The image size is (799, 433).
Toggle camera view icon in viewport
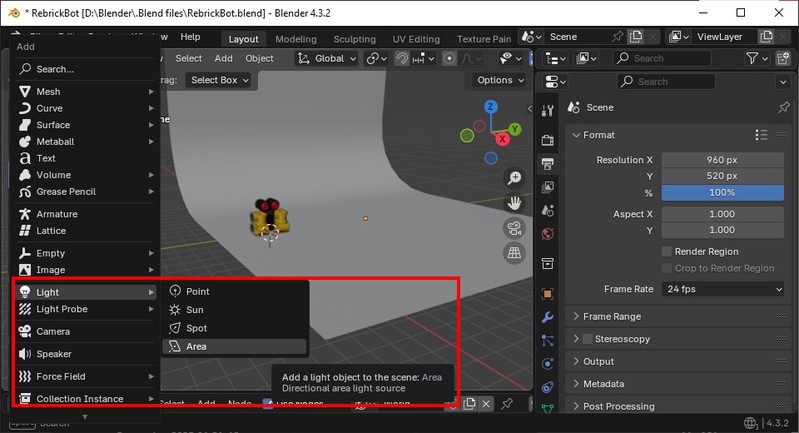(x=515, y=228)
